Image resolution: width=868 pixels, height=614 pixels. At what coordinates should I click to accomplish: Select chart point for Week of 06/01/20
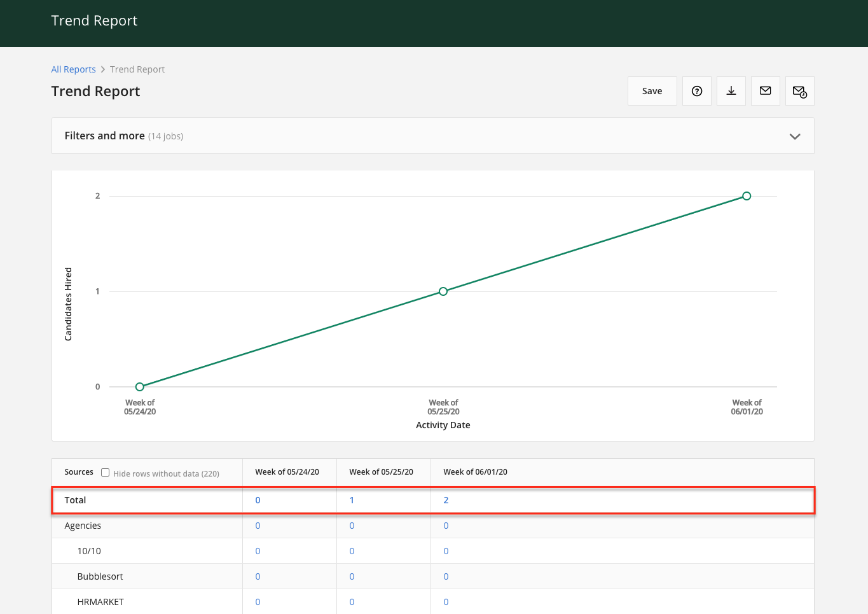click(747, 196)
